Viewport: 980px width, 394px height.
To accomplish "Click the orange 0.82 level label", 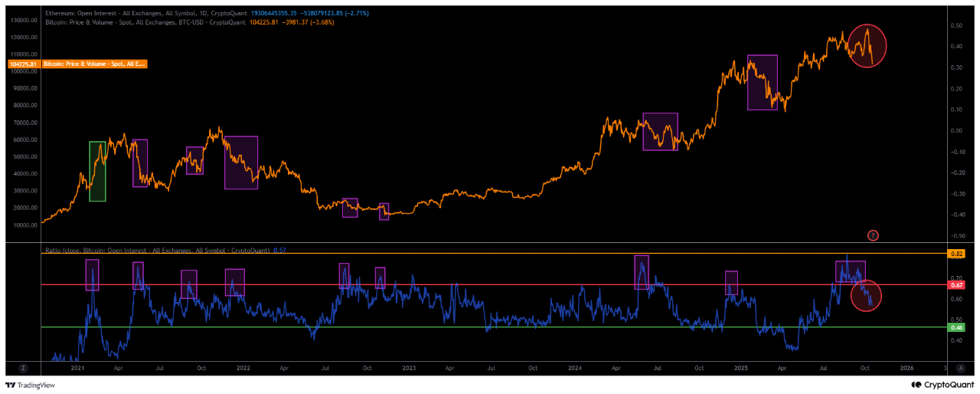I will [956, 253].
